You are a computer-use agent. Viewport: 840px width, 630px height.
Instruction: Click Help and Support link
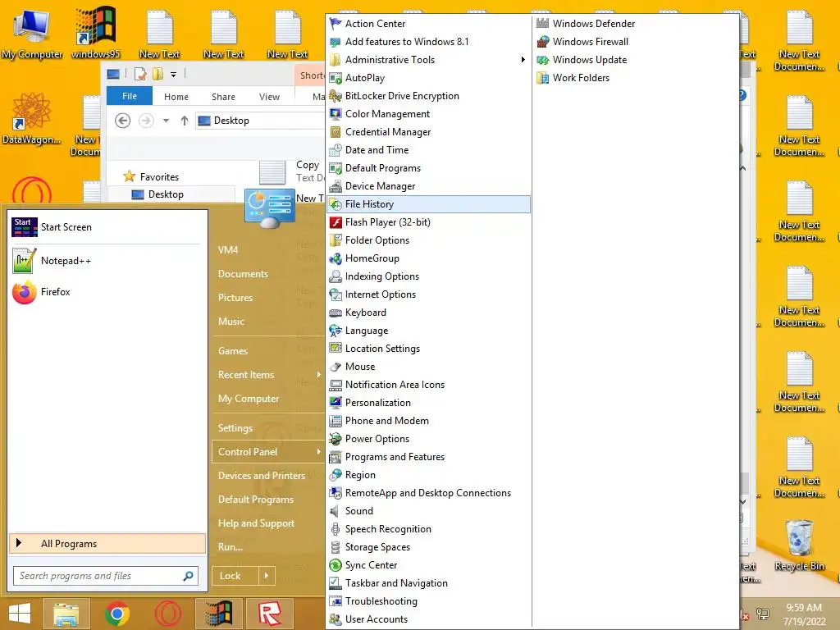(256, 523)
